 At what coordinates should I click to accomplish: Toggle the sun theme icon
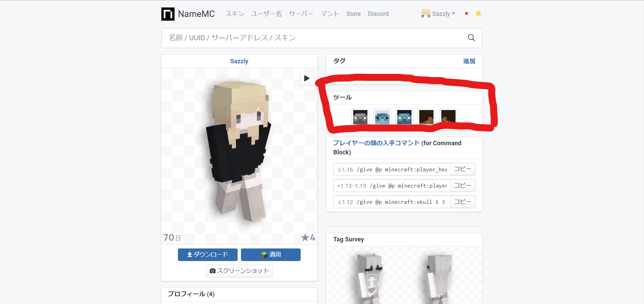click(x=478, y=14)
